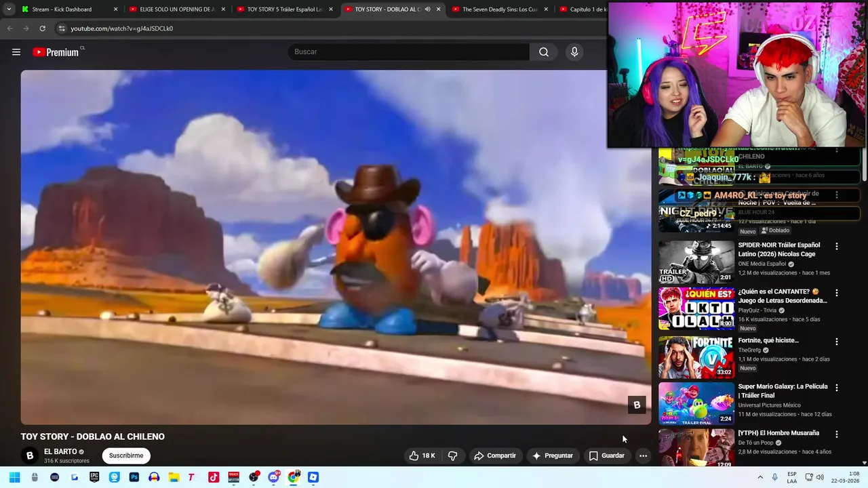
Task: Switch to Capítulo 1 de k tab
Action: pos(582,9)
